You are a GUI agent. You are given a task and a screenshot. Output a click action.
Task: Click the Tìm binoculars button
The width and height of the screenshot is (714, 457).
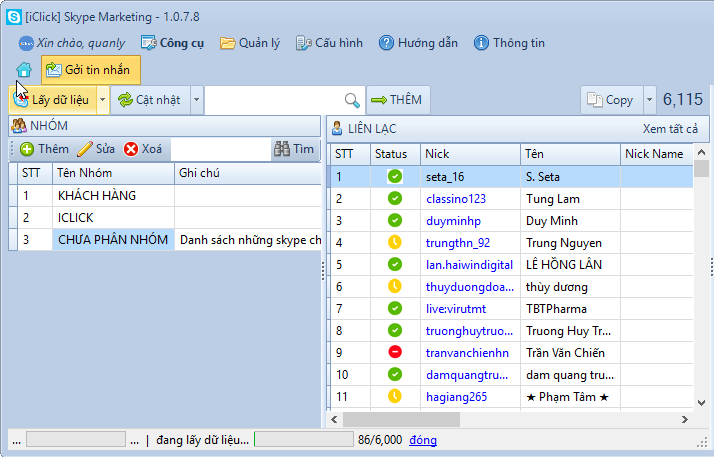[294, 149]
